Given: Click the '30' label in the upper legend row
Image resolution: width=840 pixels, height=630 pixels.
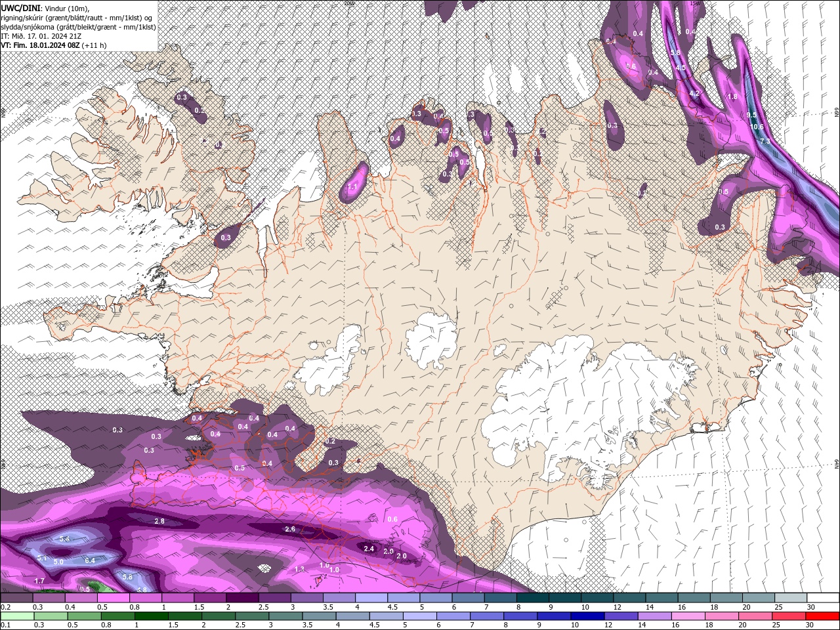Looking at the screenshot, I should click(x=811, y=607).
